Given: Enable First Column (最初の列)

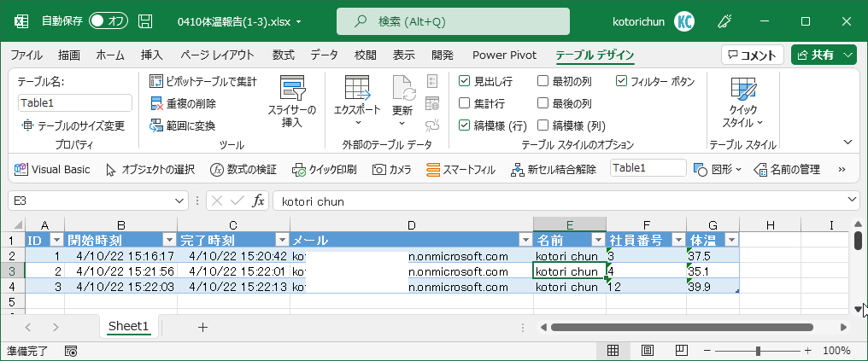Looking at the screenshot, I should 542,82.
